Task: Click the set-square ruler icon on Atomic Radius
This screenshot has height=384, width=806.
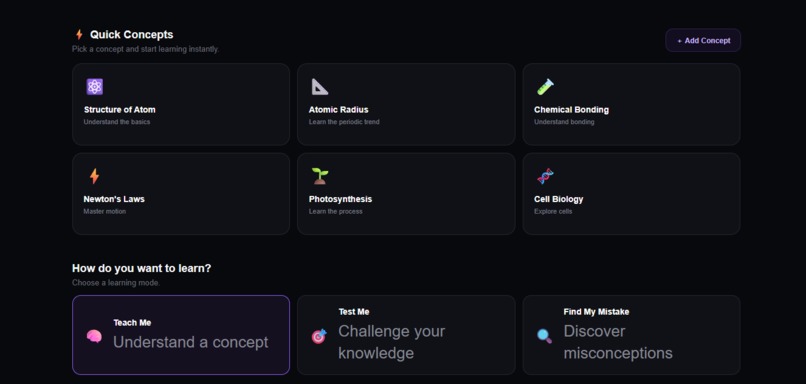Action: coord(320,87)
